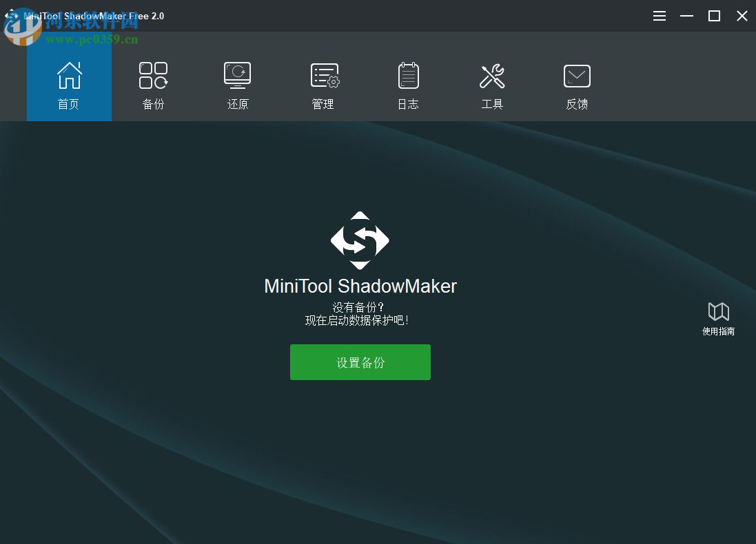Open the 备份 (Backup) section
Image resolution: width=756 pixels, height=544 pixels.
pos(153,84)
